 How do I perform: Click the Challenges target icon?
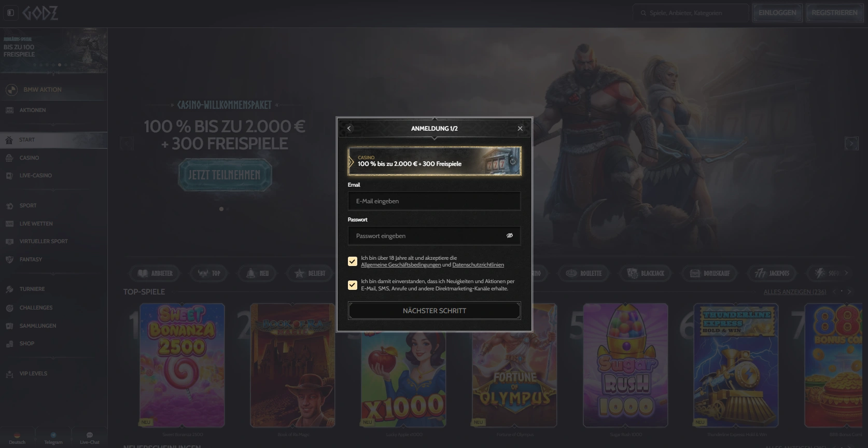point(9,308)
